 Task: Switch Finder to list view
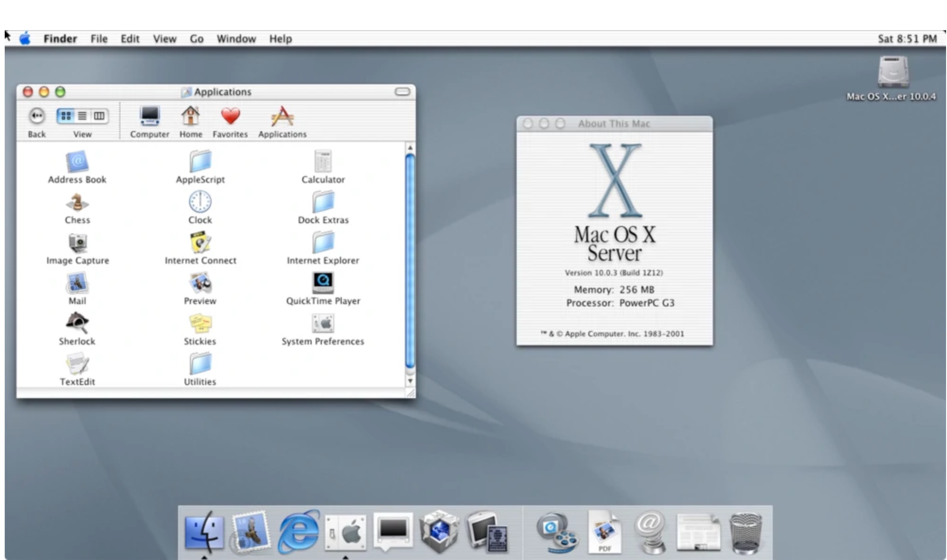[x=82, y=116]
